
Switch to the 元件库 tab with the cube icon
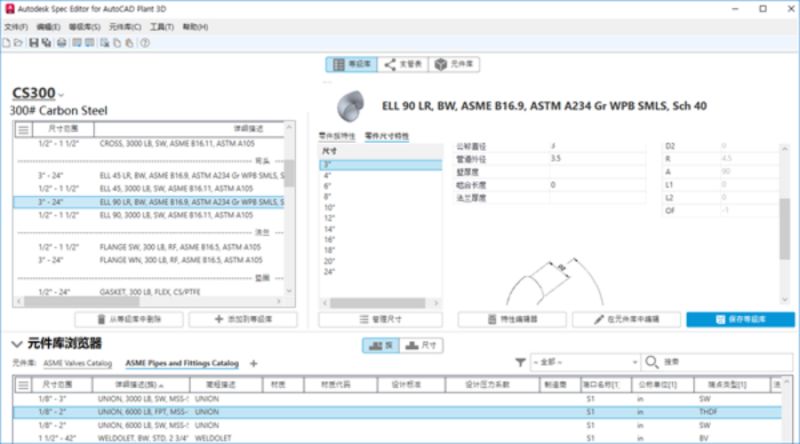tap(454, 64)
